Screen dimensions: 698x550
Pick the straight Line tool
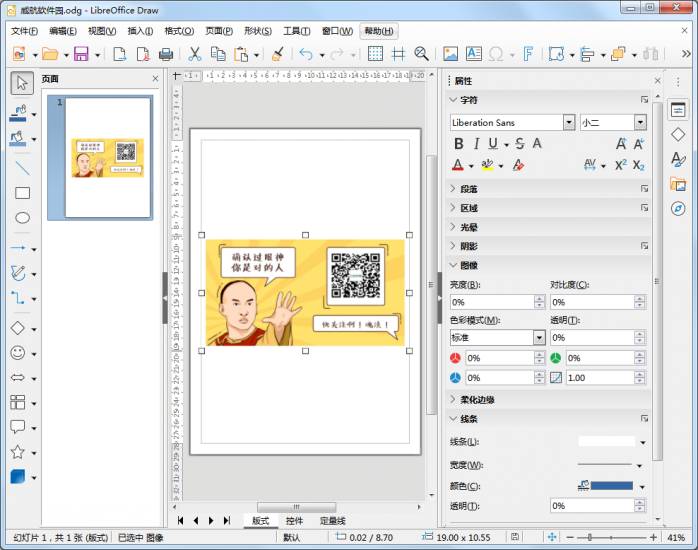coord(22,168)
